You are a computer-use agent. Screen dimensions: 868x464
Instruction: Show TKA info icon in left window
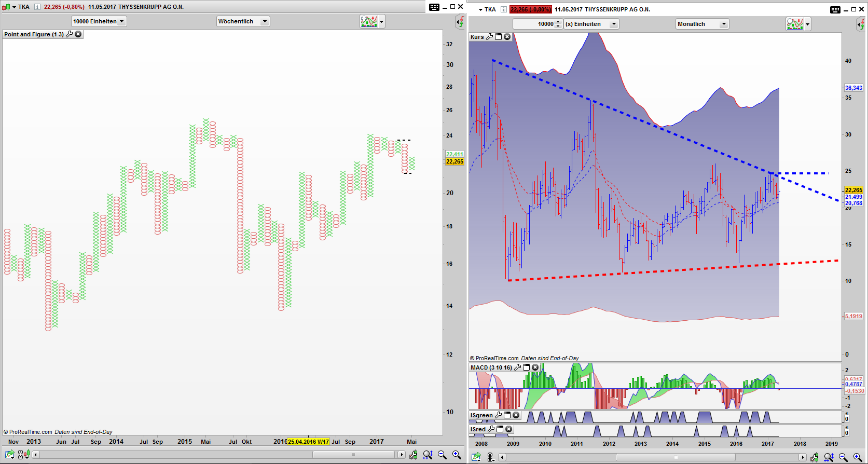(x=37, y=7)
